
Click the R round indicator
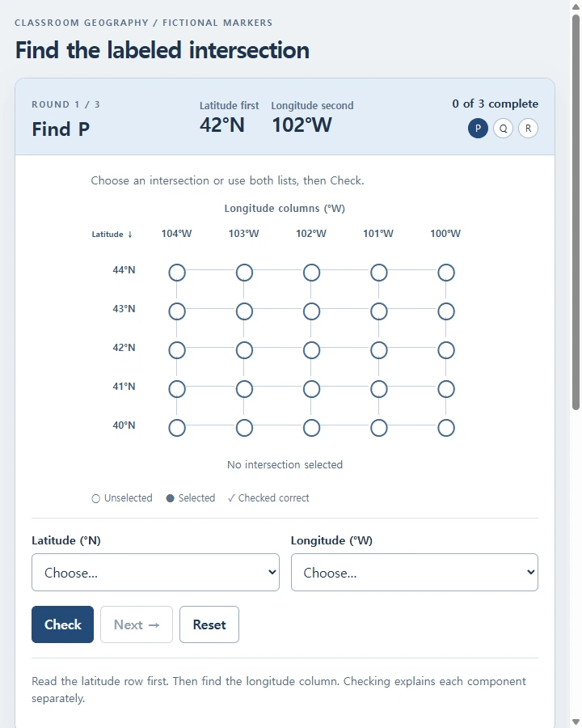528,128
